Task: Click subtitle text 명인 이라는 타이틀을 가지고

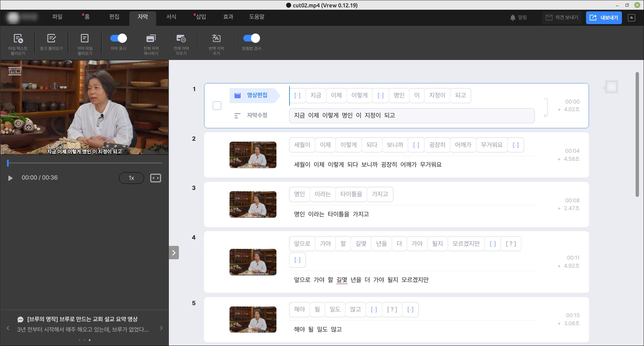Action: point(331,214)
